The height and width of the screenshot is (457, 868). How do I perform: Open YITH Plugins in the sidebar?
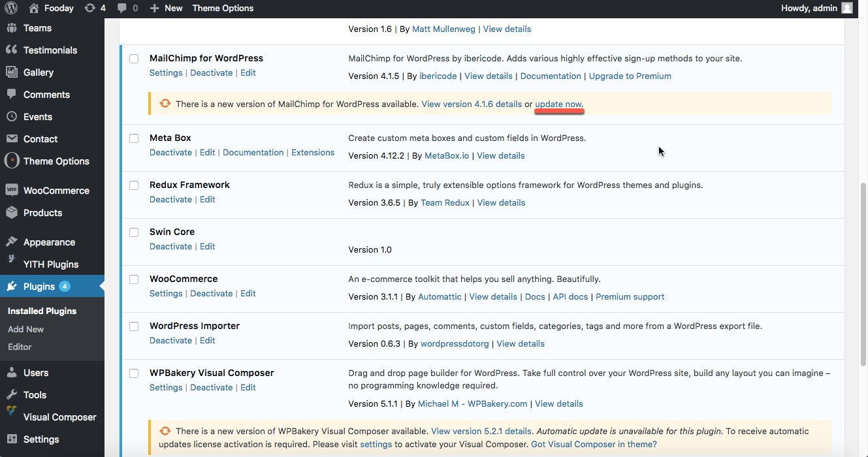coord(51,264)
